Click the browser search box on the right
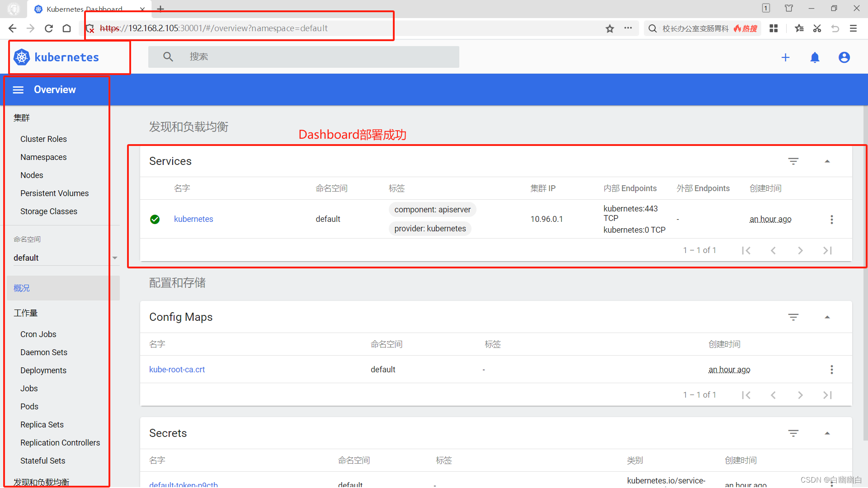The height and width of the screenshot is (488, 868). coord(703,28)
